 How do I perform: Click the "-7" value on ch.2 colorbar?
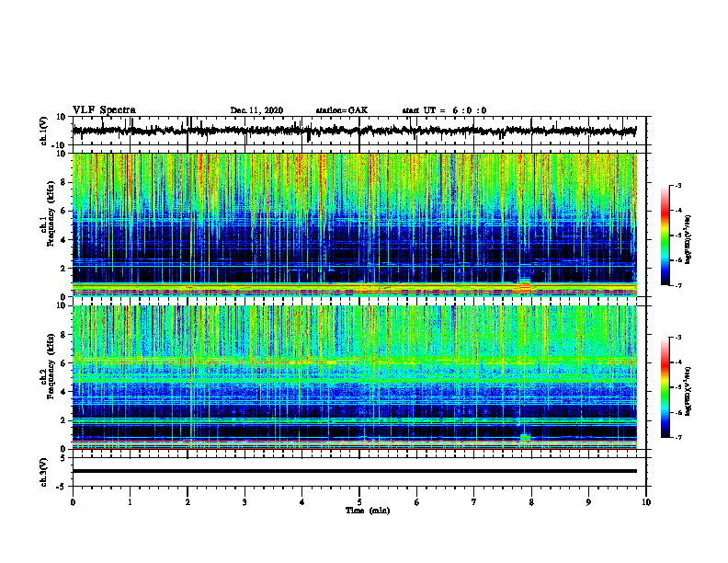click(677, 437)
